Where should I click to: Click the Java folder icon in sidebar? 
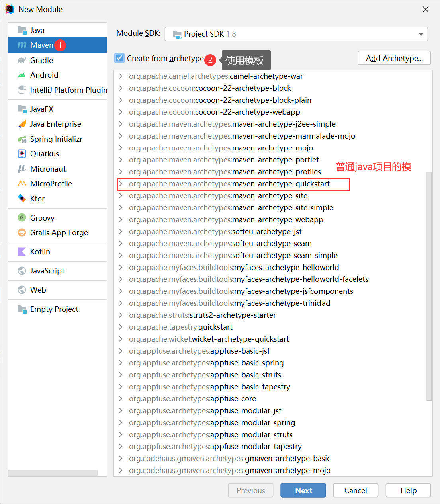(x=22, y=30)
